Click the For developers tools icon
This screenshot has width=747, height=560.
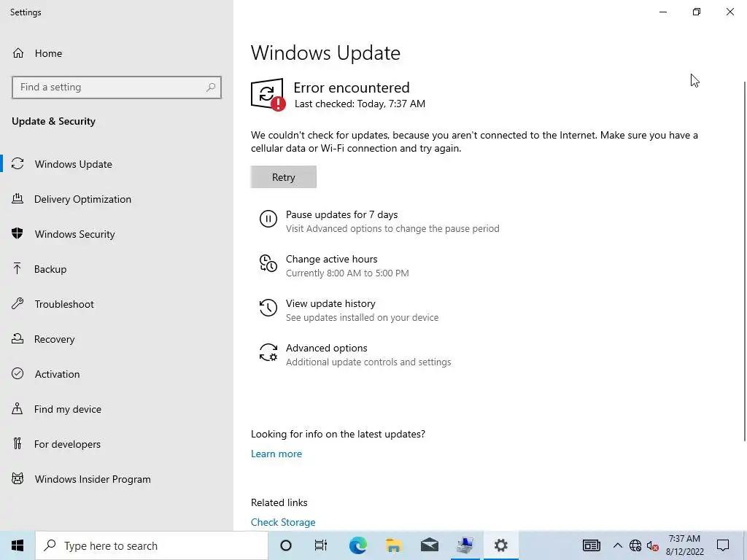(x=18, y=444)
